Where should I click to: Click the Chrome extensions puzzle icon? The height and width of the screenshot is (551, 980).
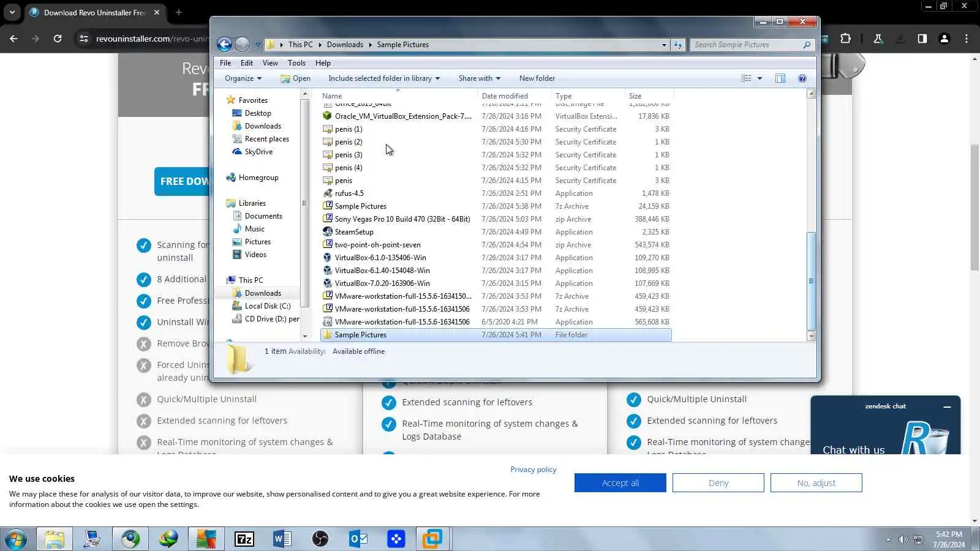(845, 39)
